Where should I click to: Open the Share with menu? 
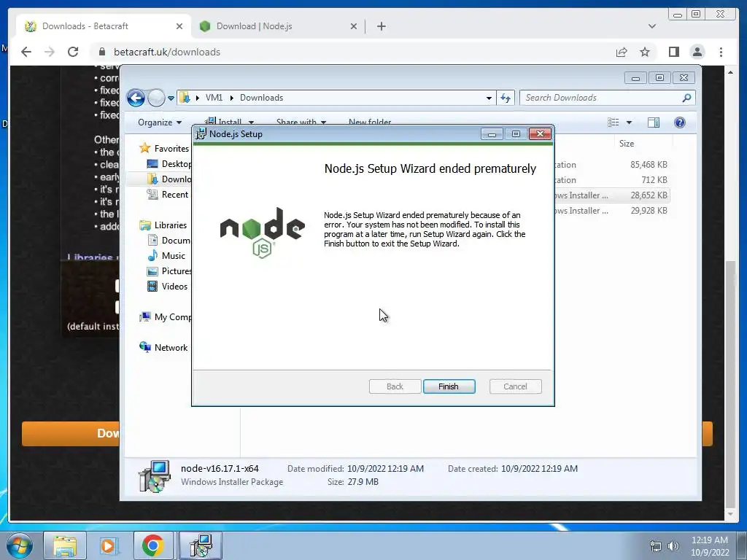(x=301, y=122)
